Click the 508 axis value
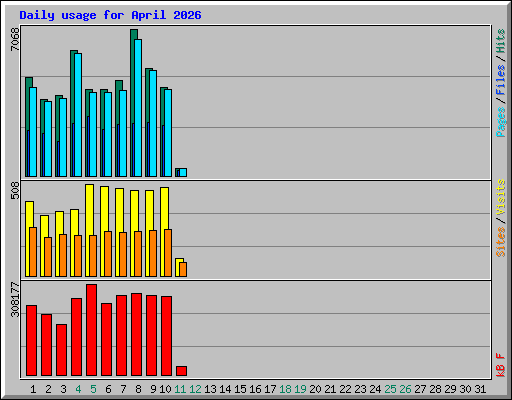The height and width of the screenshot is (400, 512). click(15, 190)
